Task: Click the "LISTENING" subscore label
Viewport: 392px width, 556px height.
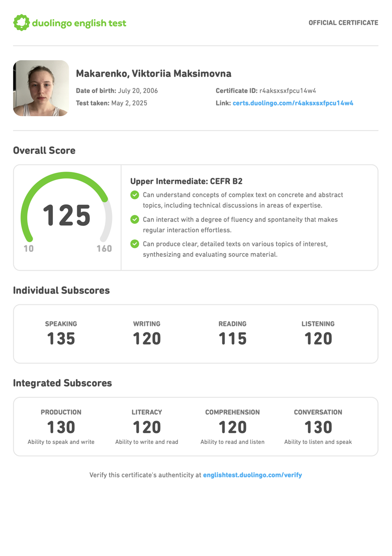Action: coord(318,324)
